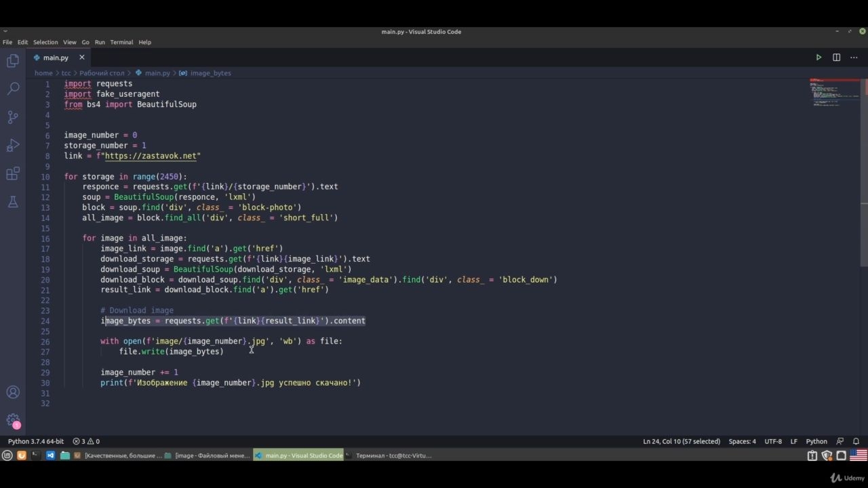Open the Extensions view
868x488 pixels.
[x=13, y=174]
